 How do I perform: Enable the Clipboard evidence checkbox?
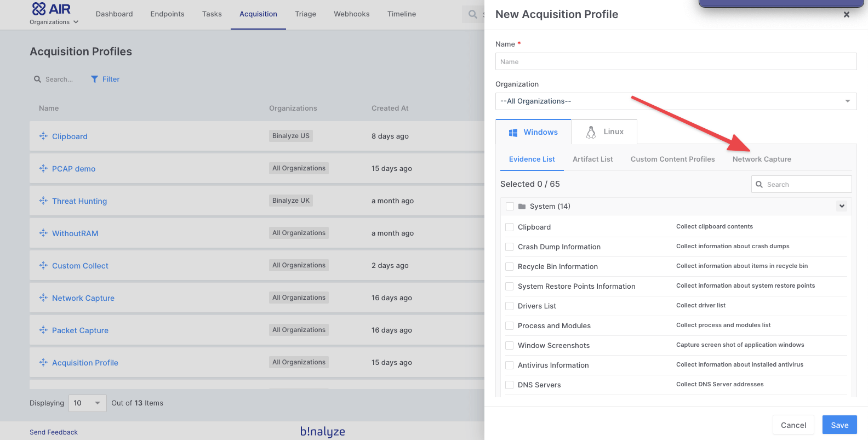(510, 227)
